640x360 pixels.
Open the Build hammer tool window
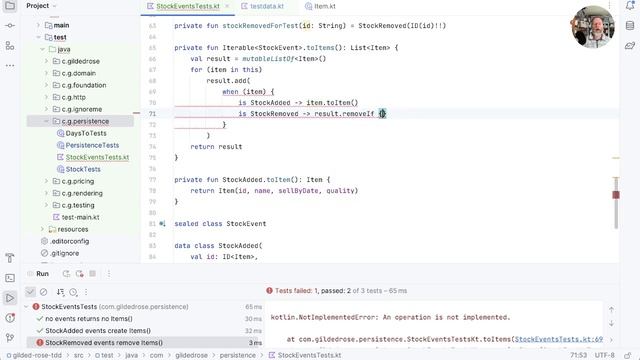pyautogui.click(x=10, y=258)
